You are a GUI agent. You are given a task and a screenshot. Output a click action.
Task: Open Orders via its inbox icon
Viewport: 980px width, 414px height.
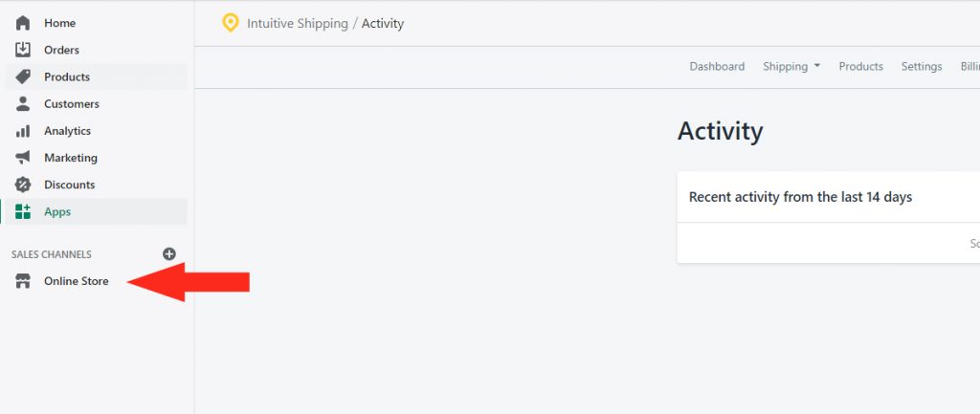coord(23,50)
